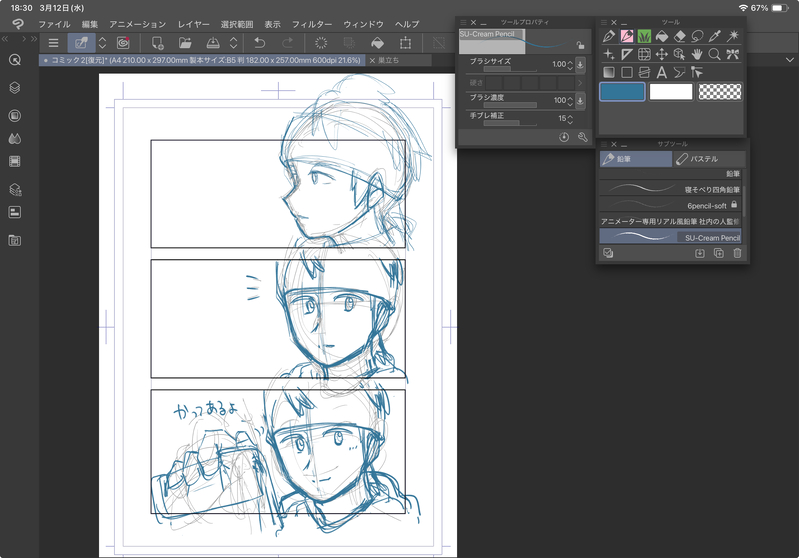Switch to the パステル sub tool tab
This screenshot has width=799, height=558.
point(709,159)
